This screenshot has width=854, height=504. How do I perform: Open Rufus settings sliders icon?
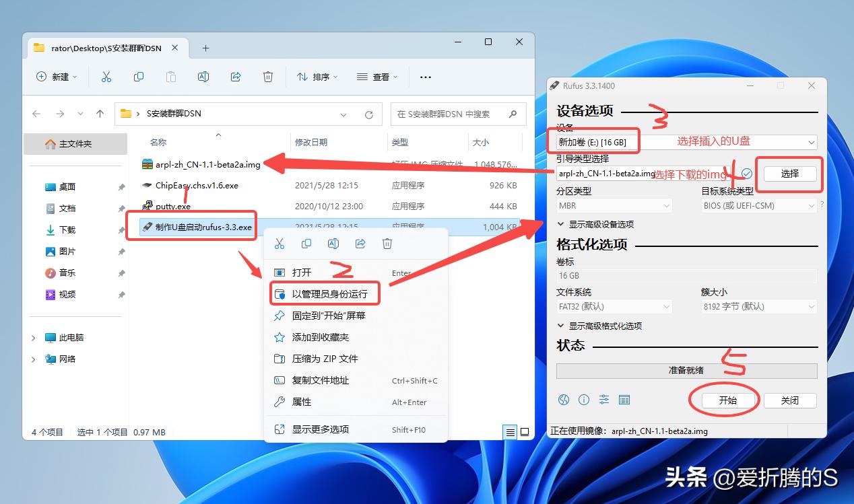click(603, 399)
